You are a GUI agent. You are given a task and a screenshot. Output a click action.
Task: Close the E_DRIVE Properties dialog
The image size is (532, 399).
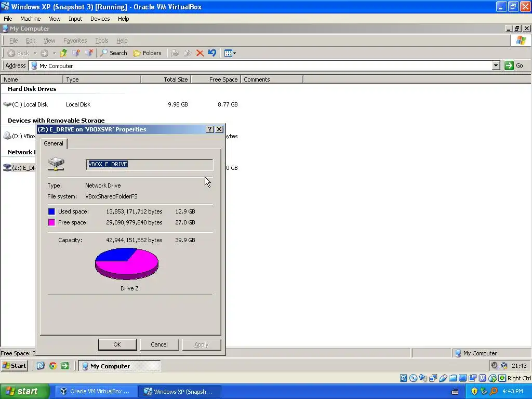click(x=219, y=129)
